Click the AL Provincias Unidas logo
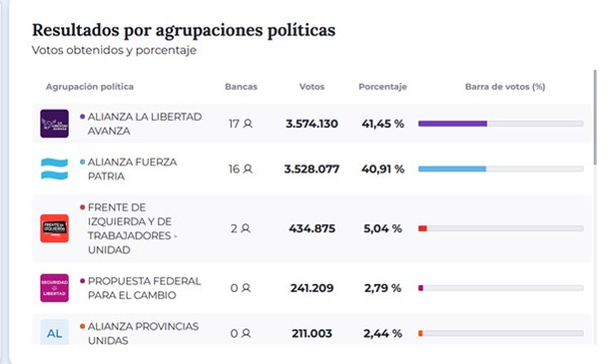The width and height of the screenshot is (609, 364). point(54,332)
